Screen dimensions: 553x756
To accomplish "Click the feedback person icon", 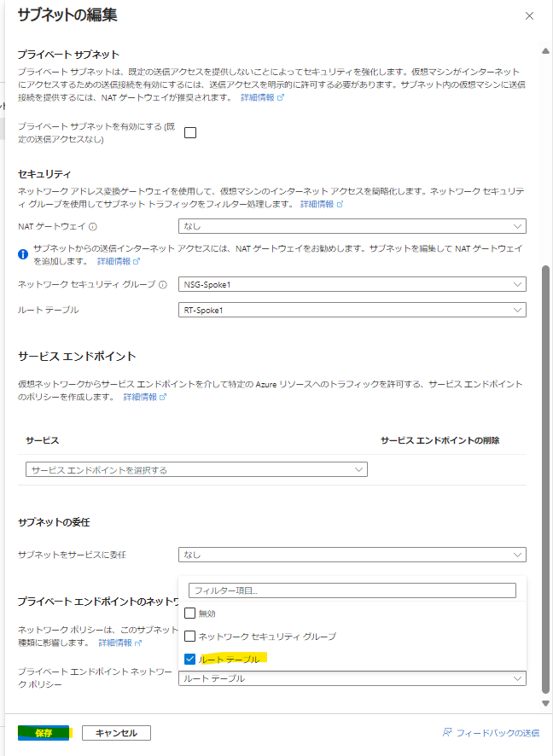I will point(447,732).
